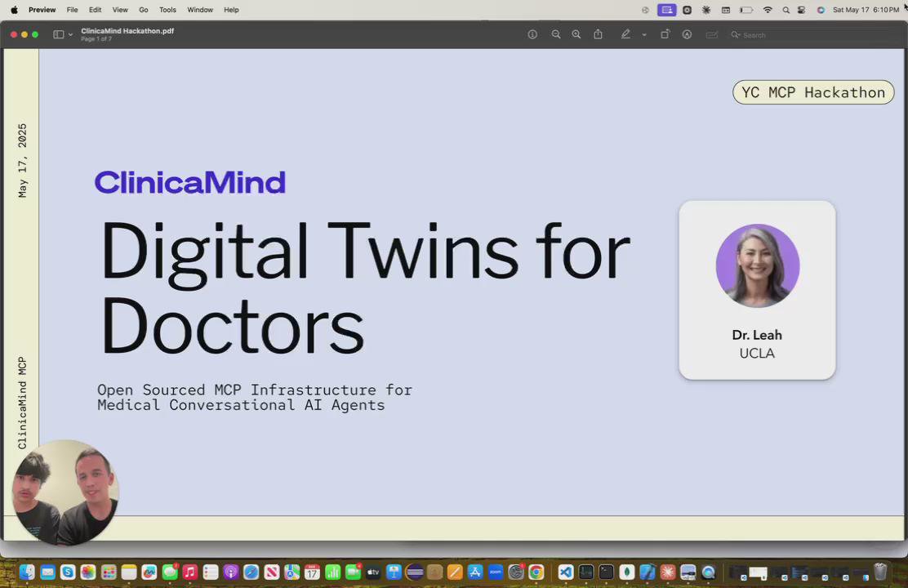Open the Inspector info button in Preview toolbar
The height and width of the screenshot is (588, 908).
pyautogui.click(x=532, y=35)
